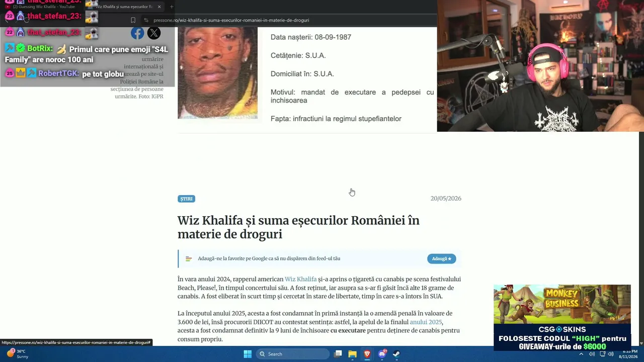The height and width of the screenshot is (362, 644).
Task: Open Discord from the taskbar
Action: pos(382,354)
